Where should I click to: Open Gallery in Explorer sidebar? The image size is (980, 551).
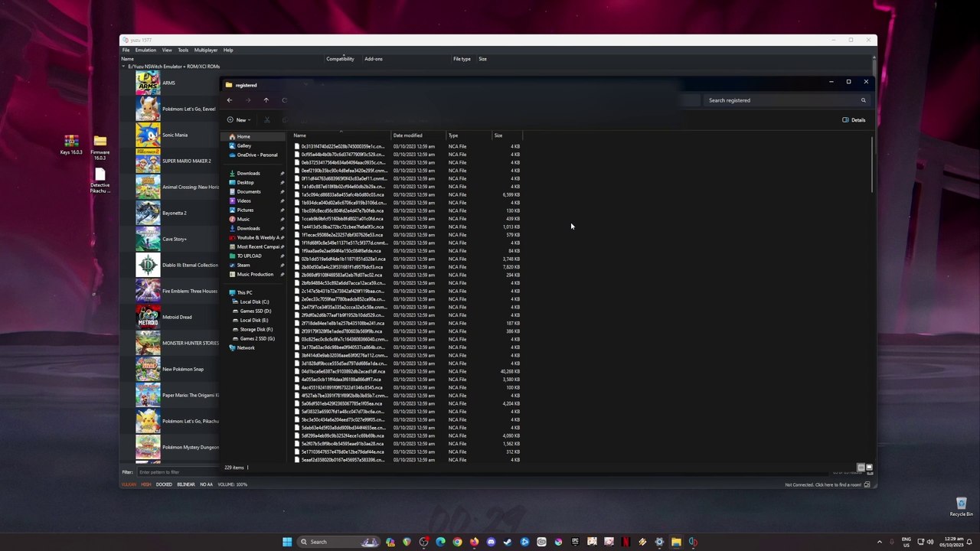tap(243, 145)
